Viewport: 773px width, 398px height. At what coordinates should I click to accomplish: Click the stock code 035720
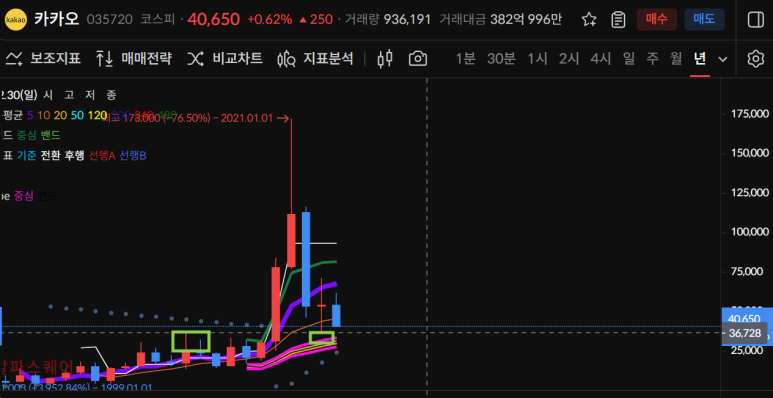(109, 20)
